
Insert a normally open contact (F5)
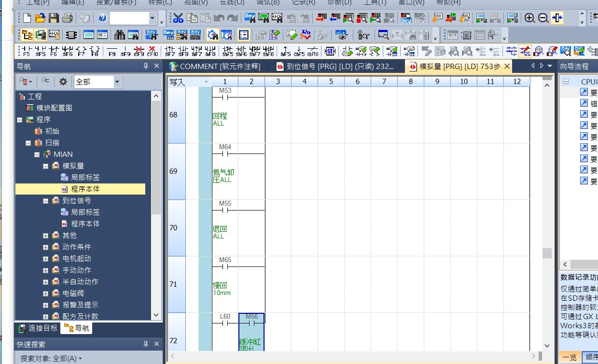point(26,51)
